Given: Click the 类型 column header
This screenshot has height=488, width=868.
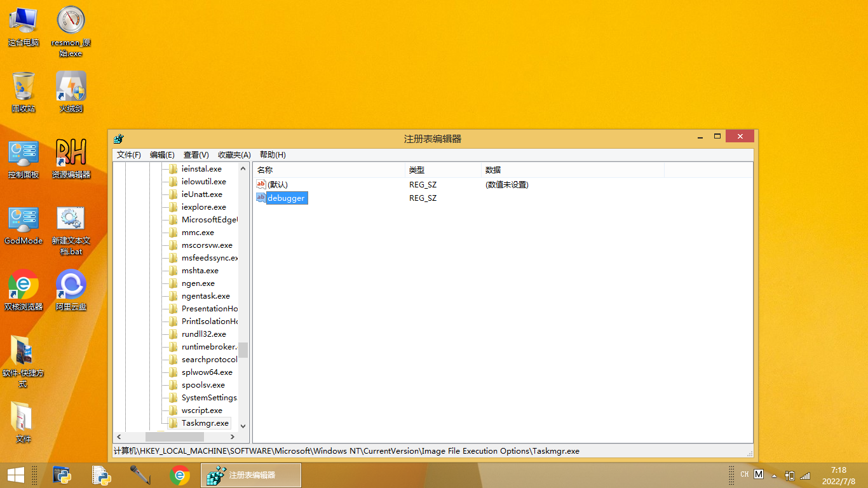Looking at the screenshot, I should coord(443,170).
